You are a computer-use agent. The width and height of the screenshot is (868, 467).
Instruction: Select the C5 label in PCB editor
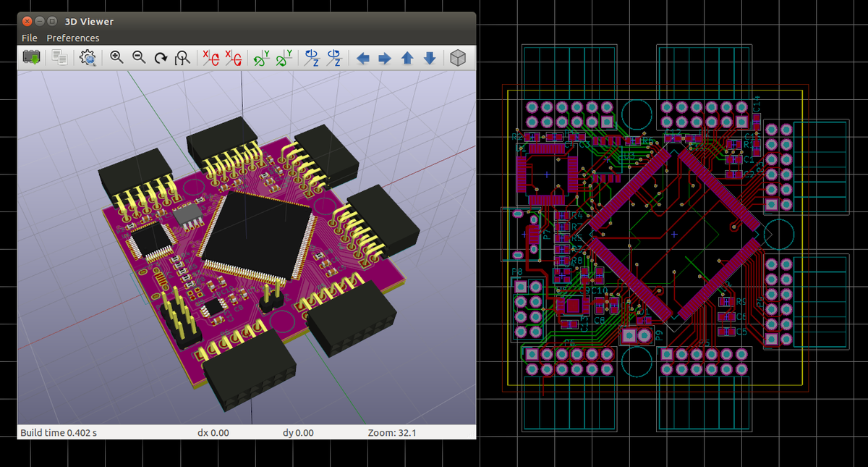[741, 332]
